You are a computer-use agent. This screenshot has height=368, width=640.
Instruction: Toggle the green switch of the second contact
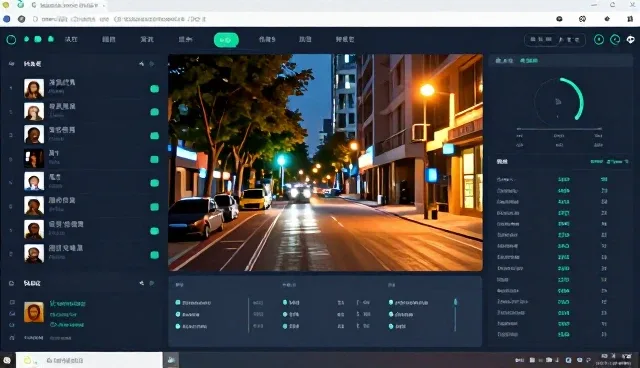click(154, 112)
